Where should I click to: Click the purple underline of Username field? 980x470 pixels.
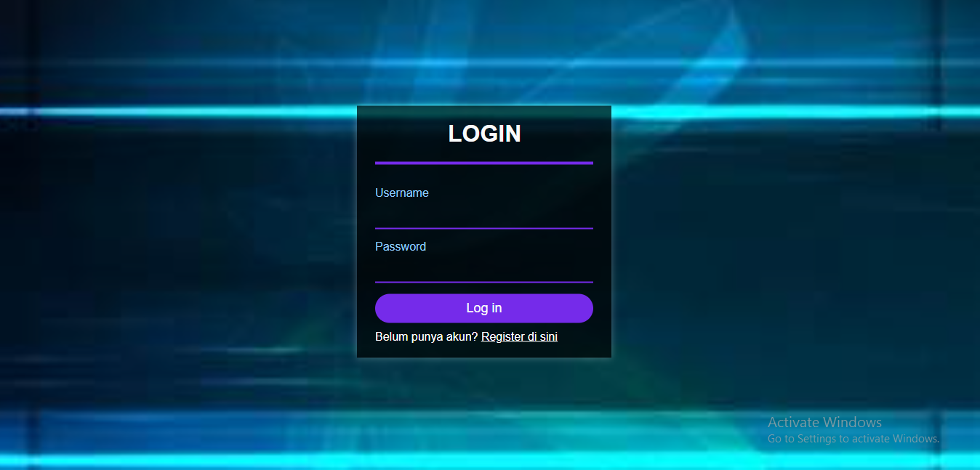tap(484, 228)
